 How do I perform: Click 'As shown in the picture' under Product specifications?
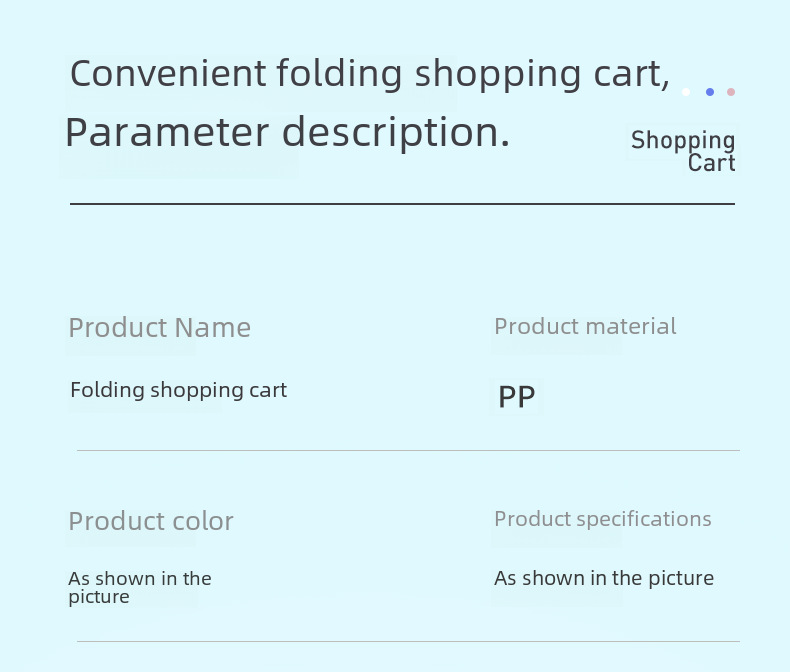604,578
